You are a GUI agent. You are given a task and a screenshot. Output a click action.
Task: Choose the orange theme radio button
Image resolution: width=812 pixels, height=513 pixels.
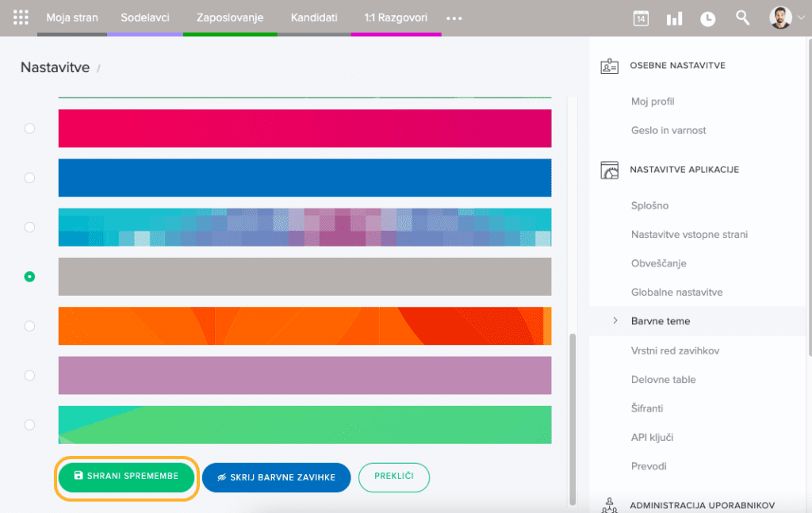(x=29, y=326)
